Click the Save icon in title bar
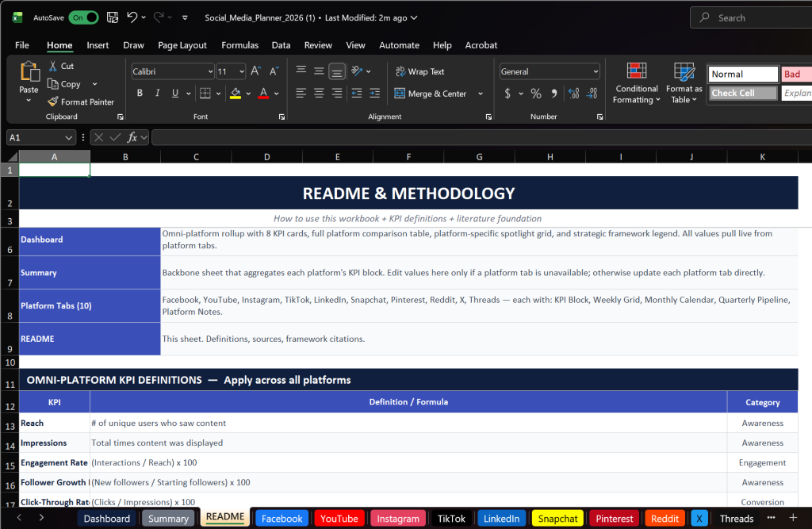This screenshot has width=812, height=529. pos(113,17)
